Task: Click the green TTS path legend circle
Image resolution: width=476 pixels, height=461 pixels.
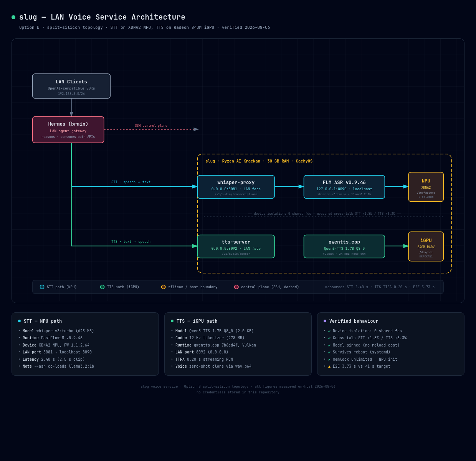Action: click(x=102, y=287)
